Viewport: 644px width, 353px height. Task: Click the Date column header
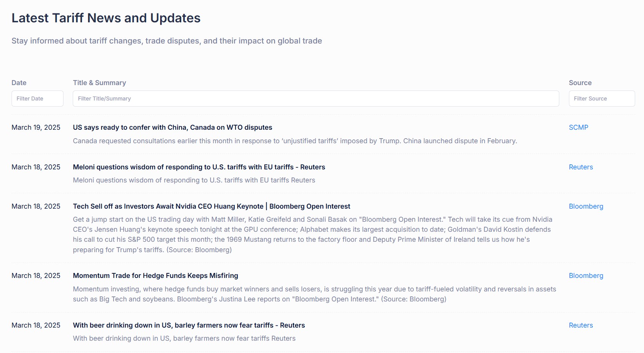[x=19, y=83]
